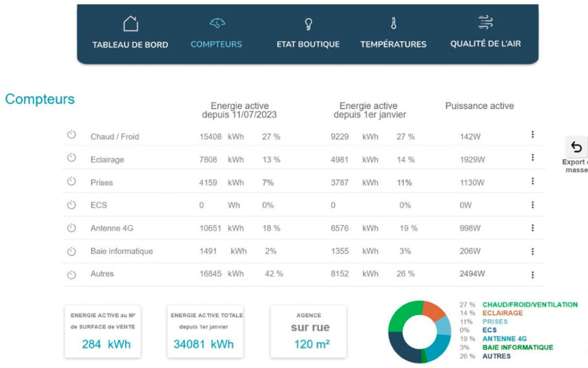Open the three-dot menu for Prises row
The height and width of the screenshot is (368, 588).
tap(532, 181)
